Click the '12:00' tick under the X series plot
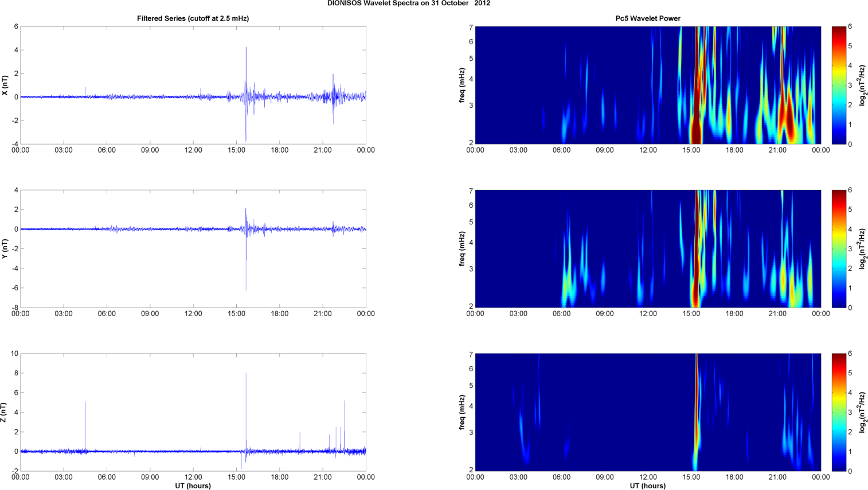868x490 pixels. 193,150
